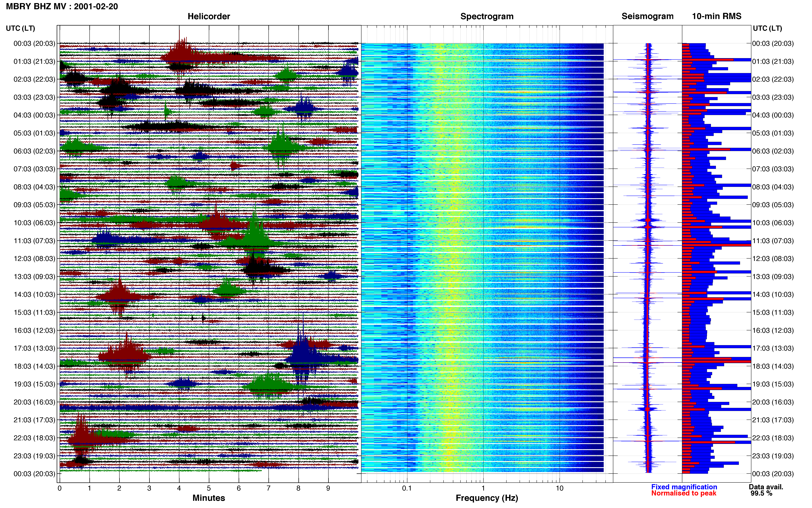Click the left '07:03 (03:03)' time label

click(x=34, y=169)
